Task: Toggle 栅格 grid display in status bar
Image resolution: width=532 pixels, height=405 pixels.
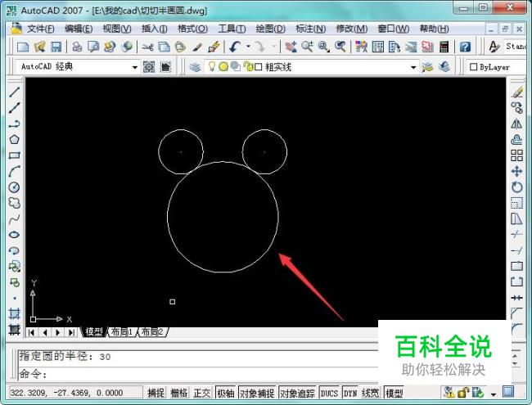Action: click(x=178, y=393)
